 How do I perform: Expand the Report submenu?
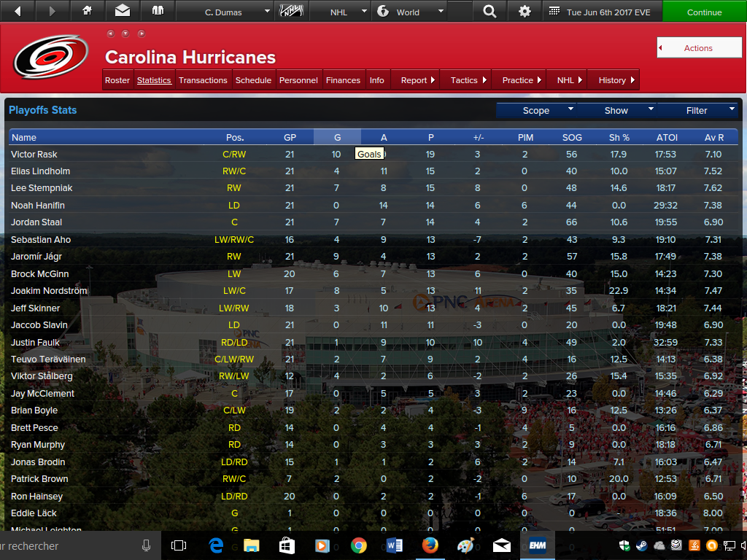click(415, 80)
